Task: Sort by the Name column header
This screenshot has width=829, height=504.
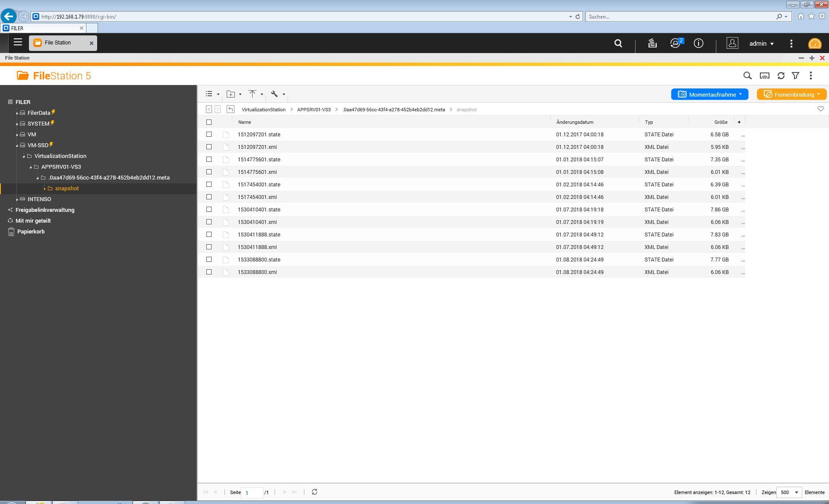Action: point(244,122)
